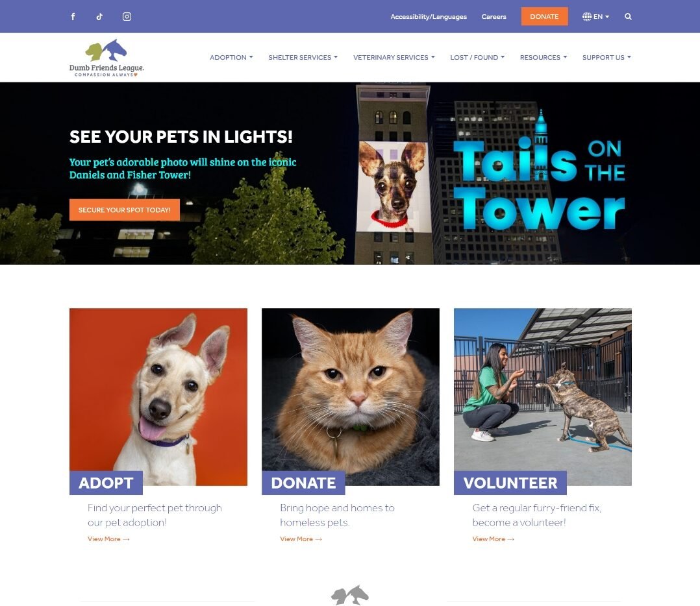Click the gray footer animal logo
The width and height of the screenshot is (700, 606).
tap(350, 595)
